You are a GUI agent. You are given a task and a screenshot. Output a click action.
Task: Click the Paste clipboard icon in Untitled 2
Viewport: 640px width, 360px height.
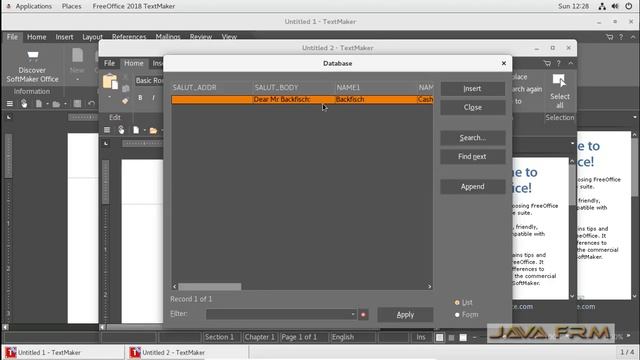tap(110, 82)
